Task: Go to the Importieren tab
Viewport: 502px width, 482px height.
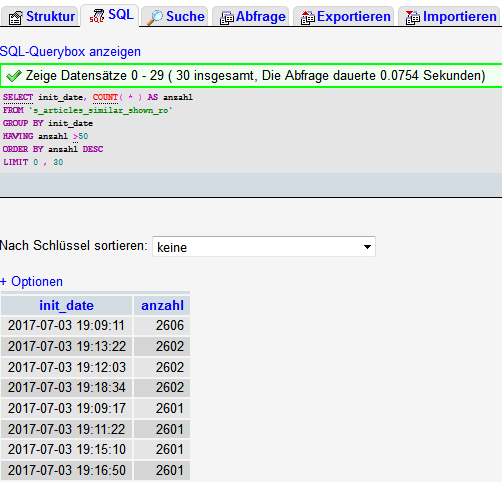Action: pos(450,17)
